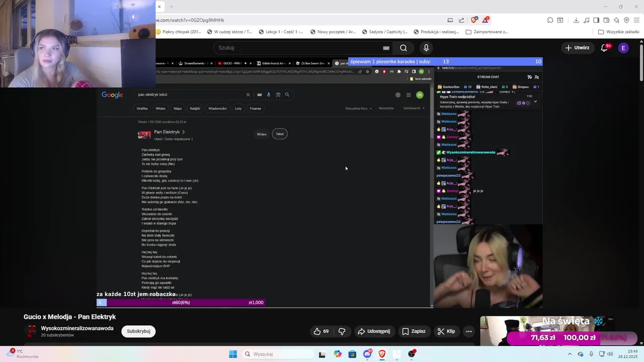The height and width of the screenshot is (362, 644).
Task: Expand the 'Wszystkie zakładki' bookmarks folder
Action: [x=618, y=32]
